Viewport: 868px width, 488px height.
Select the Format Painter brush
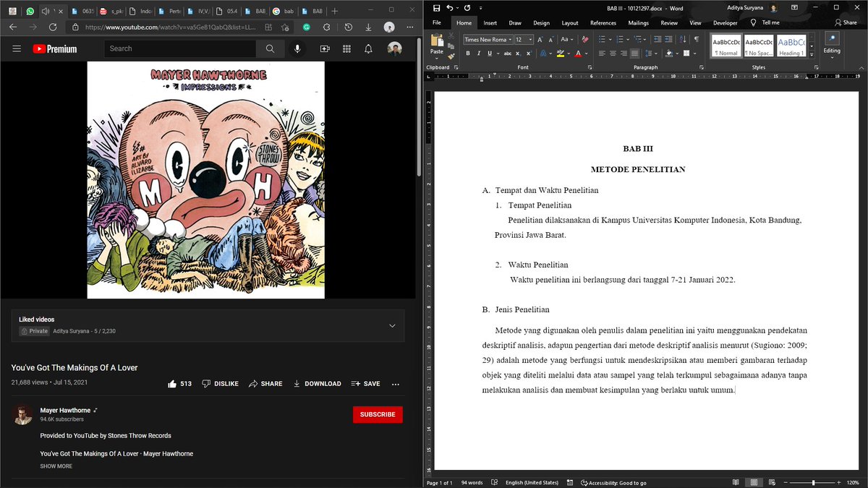451,56
